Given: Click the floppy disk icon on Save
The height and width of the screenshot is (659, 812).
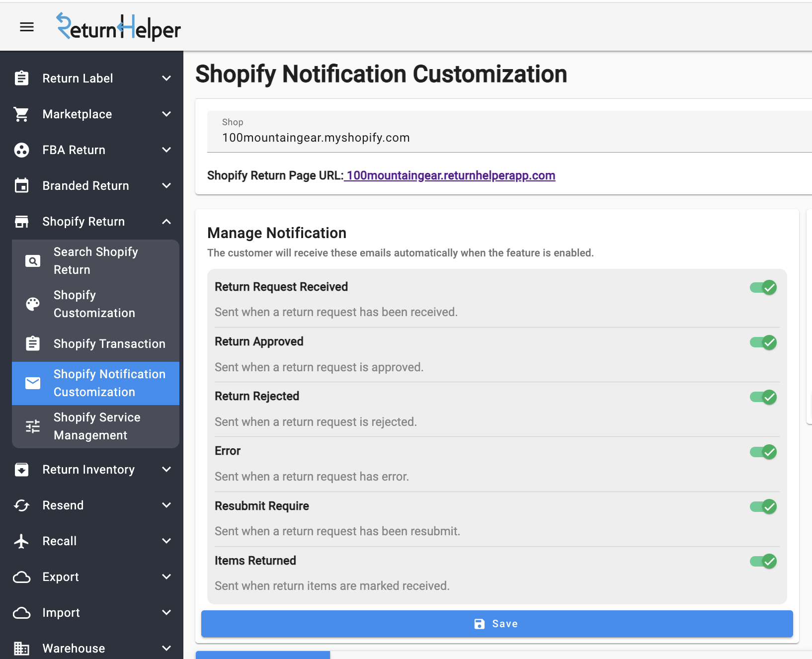Looking at the screenshot, I should (480, 624).
